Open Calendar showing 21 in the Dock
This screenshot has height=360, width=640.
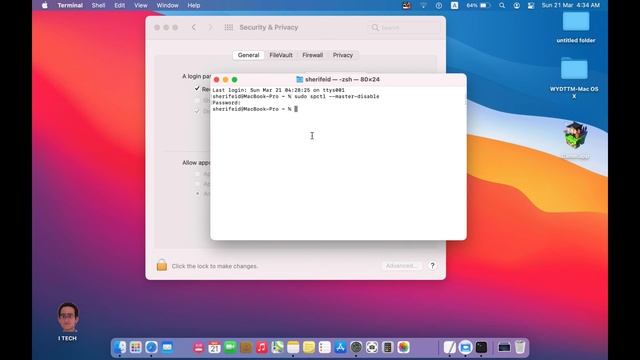coord(214,347)
